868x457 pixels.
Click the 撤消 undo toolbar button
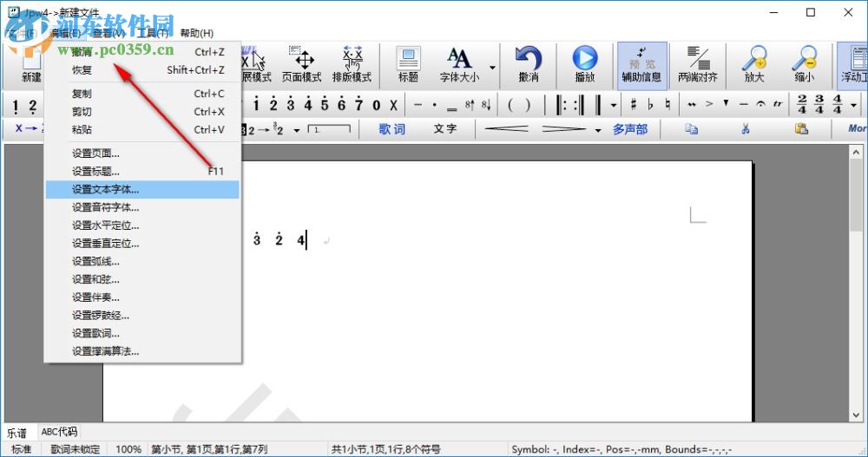529,65
